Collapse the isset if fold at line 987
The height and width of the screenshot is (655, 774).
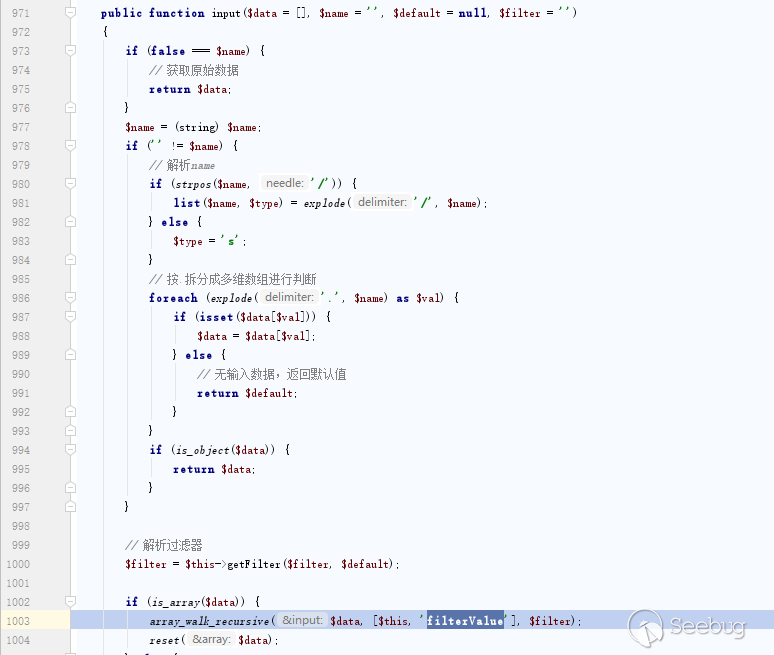71,316
